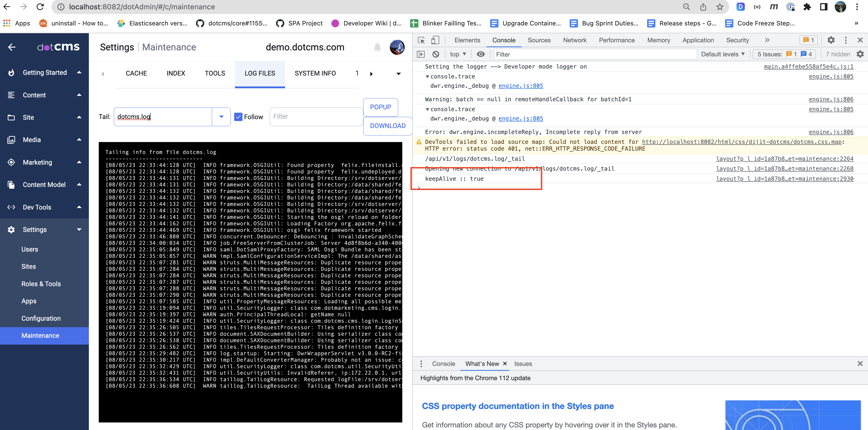Click the DOWNLOAD button
The image size is (868, 430).
387,126
